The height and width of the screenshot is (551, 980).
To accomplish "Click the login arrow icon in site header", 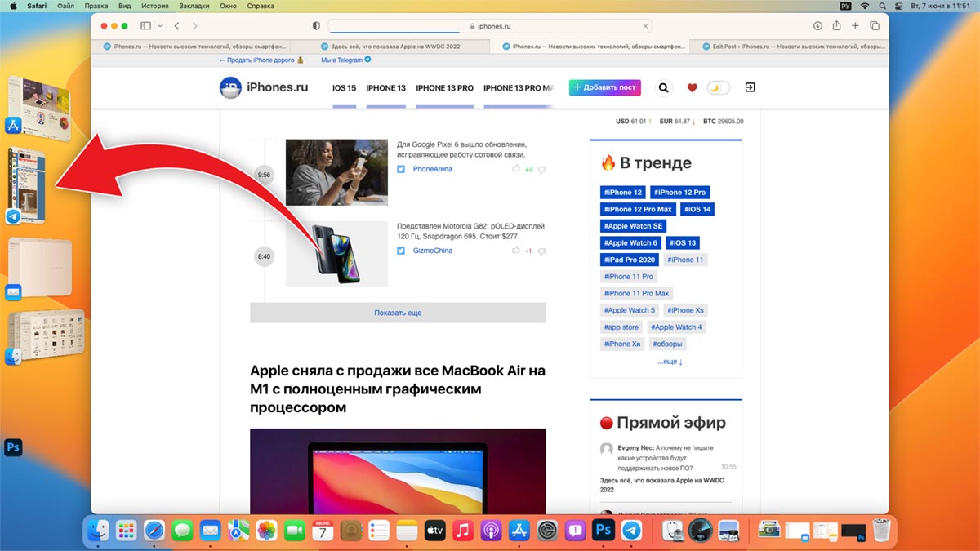I will point(750,87).
